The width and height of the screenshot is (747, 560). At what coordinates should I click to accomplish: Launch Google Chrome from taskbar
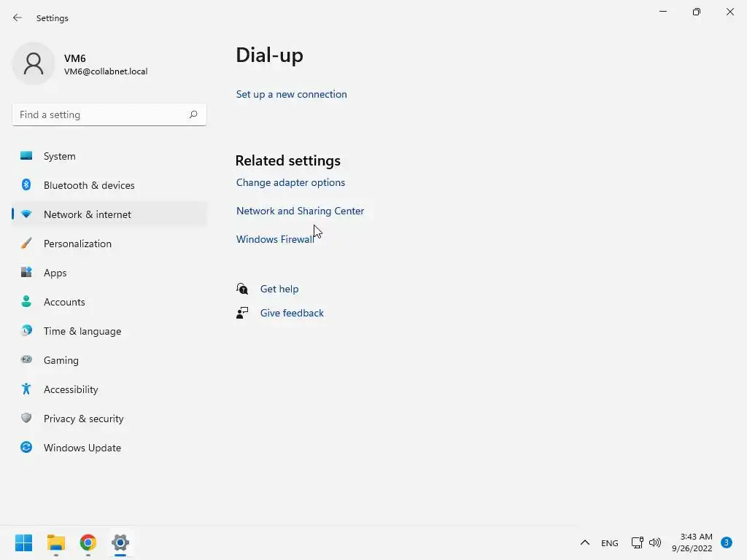88,542
